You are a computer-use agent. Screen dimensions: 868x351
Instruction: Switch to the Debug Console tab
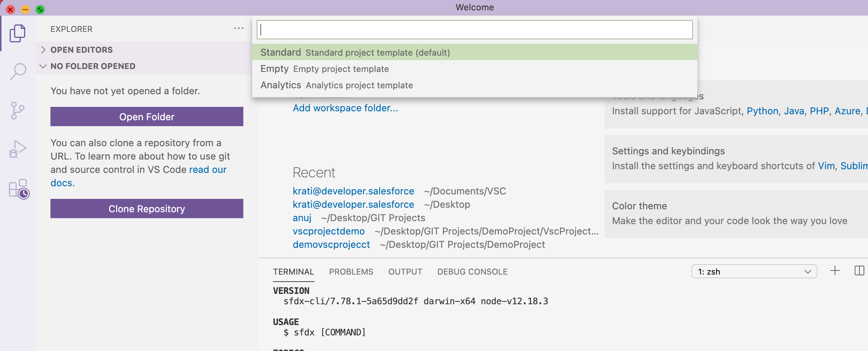[472, 272]
